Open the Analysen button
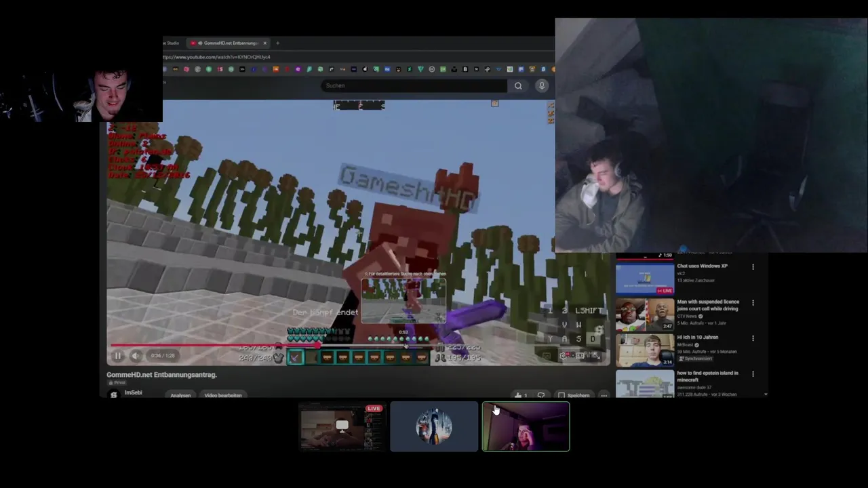This screenshot has width=868, height=488. point(180,395)
